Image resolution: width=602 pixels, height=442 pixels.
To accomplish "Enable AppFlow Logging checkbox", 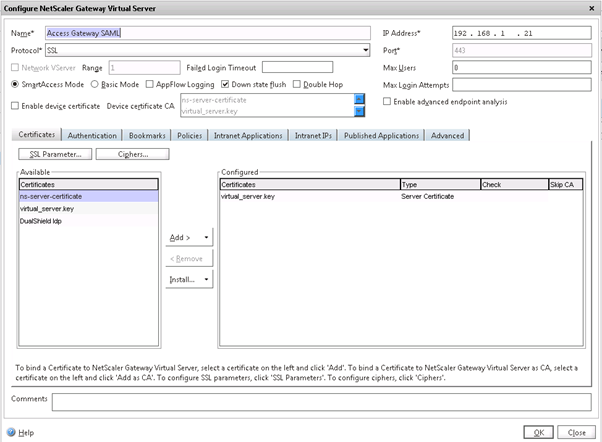I will [x=148, y=85].
